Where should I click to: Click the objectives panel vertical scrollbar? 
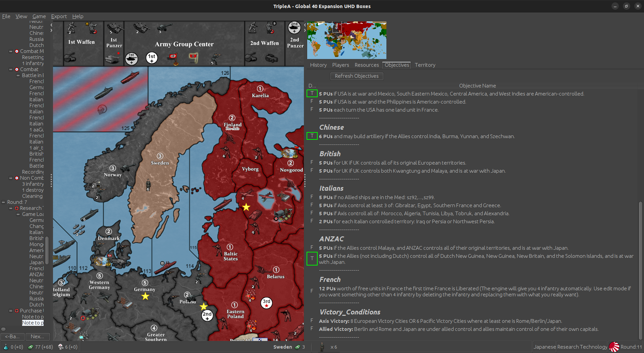click(641, 270)
